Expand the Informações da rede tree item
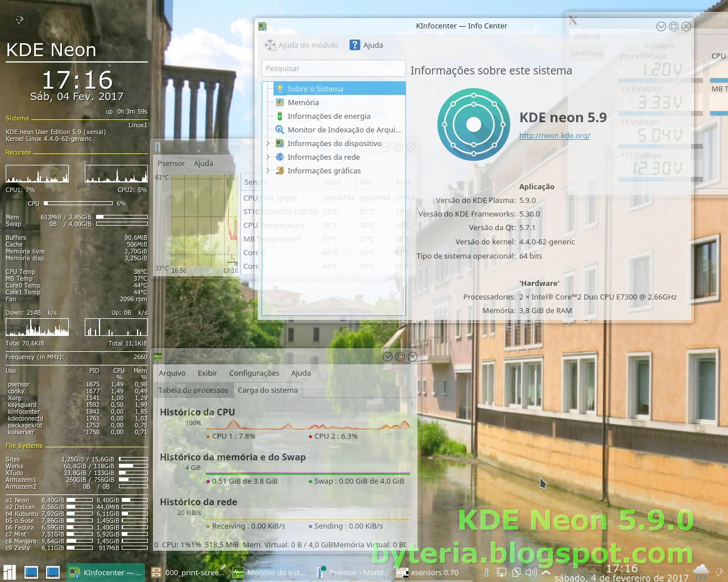The image size is (728, 582). pyautogui.click(x=267, y=157)
